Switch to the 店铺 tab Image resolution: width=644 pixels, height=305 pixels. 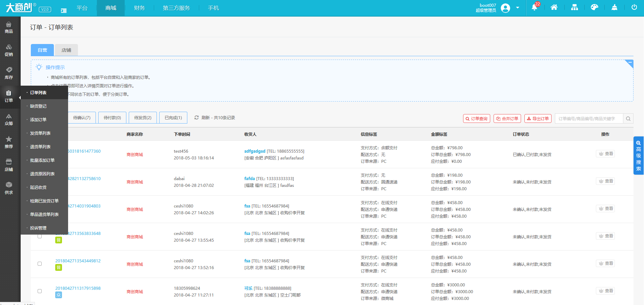pyautogui.click(x=66, y=50)
